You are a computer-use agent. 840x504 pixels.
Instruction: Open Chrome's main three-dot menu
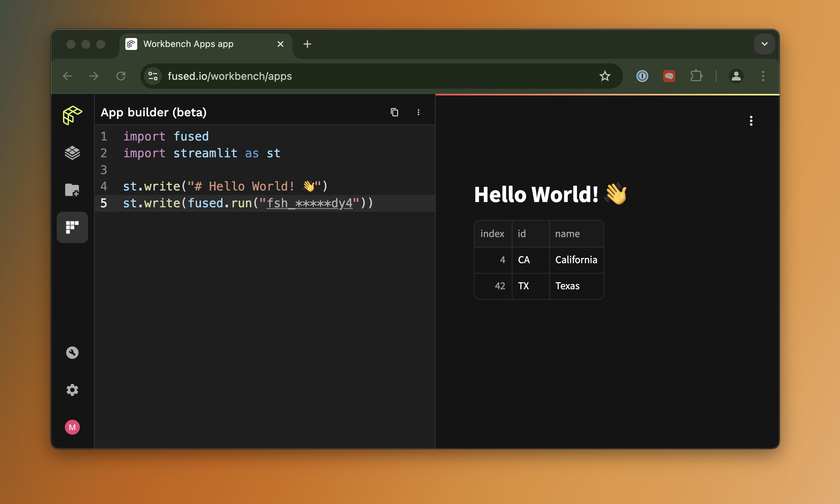click(763, 76)
